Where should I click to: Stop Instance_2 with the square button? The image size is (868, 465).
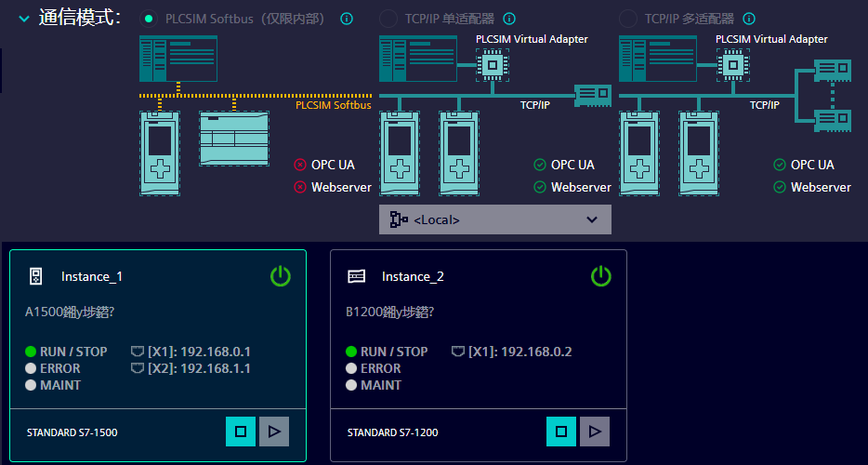560,432
